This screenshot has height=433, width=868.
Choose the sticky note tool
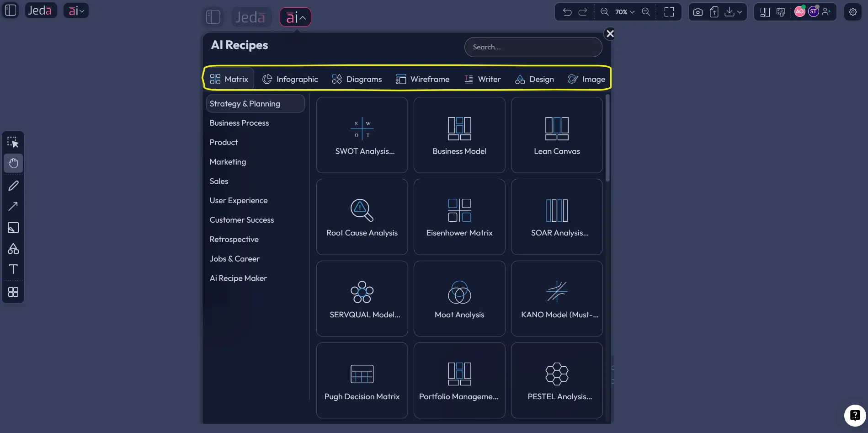[13, 228]
